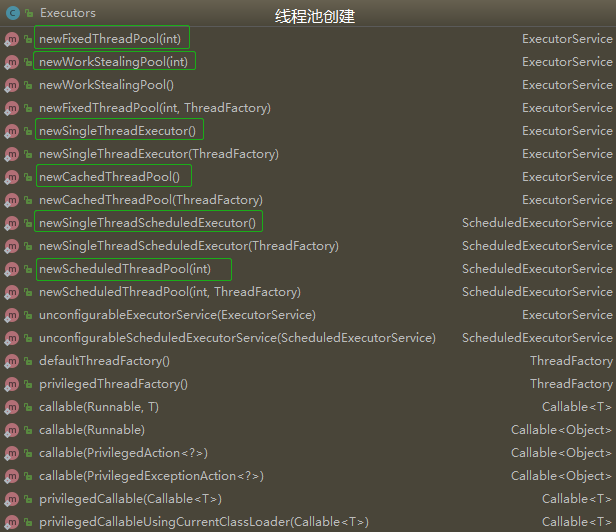Screen dimensions: 616x532
Task: Select method newCachedThreadPool()
Action: [110, 177]
